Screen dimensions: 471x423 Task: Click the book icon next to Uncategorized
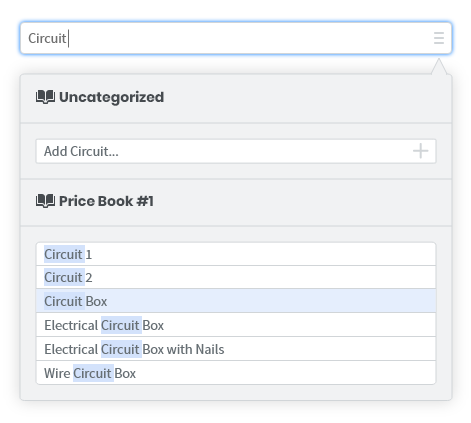pos(45,97)
